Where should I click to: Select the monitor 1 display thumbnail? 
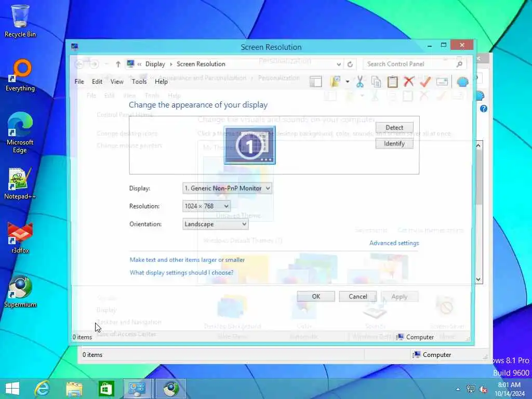pos(249,145)
